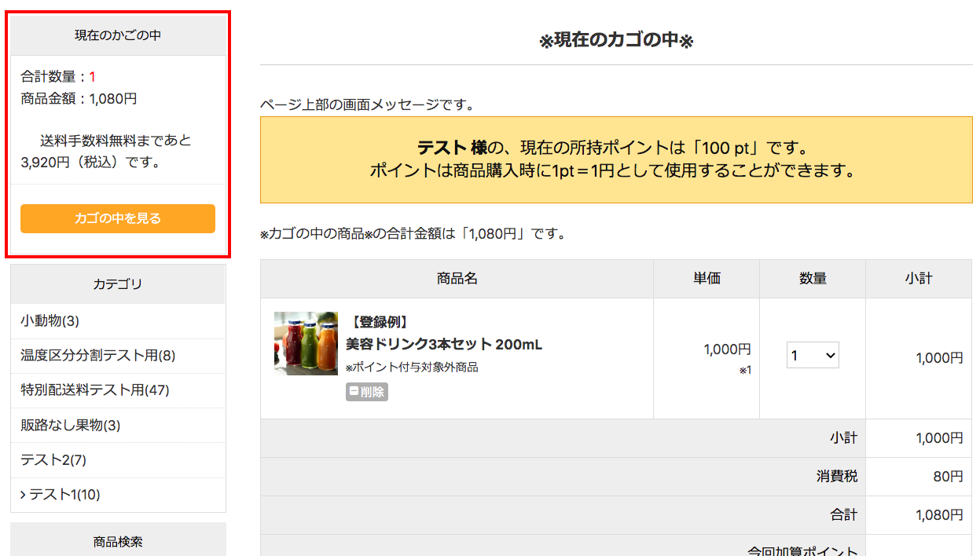Viewport: 980px width, 556px height.
Task: Click the 送料手数料無料まであと 3,920円 message
Action: tap(106, 152)
